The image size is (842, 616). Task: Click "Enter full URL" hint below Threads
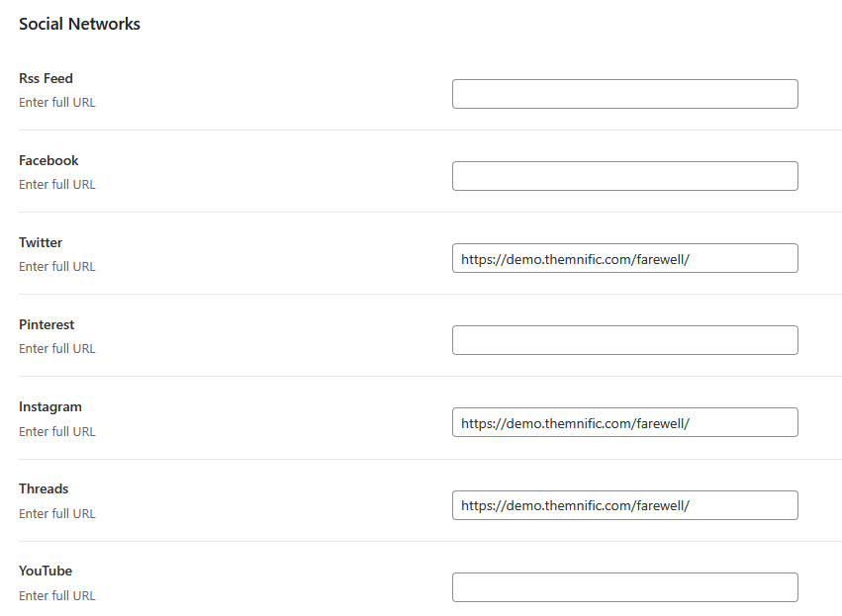pyautogui.click(x=57, y=513)
